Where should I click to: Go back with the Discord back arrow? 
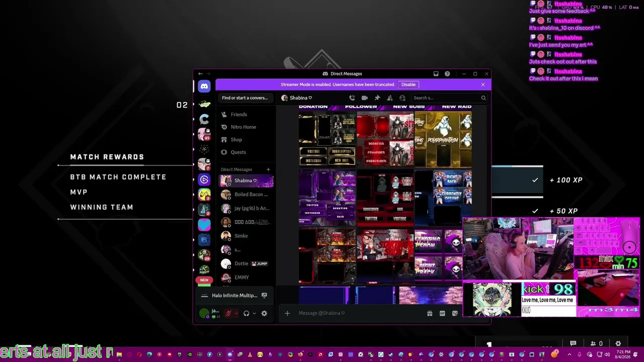(x=200, y=74)
